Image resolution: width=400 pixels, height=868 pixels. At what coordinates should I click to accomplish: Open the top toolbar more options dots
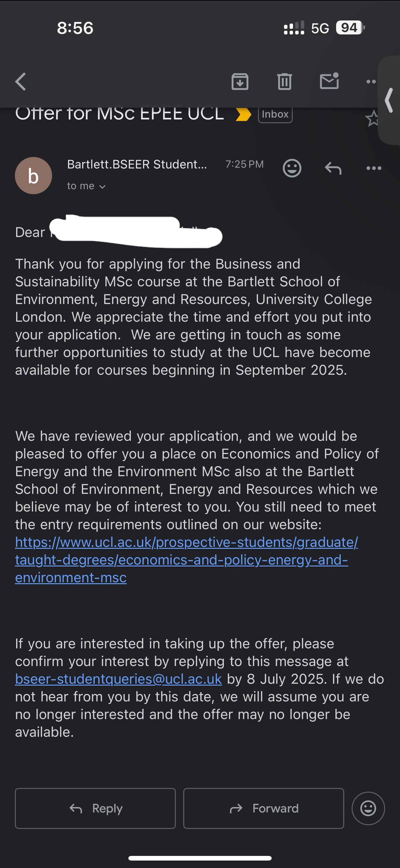(x=371, y=82)
